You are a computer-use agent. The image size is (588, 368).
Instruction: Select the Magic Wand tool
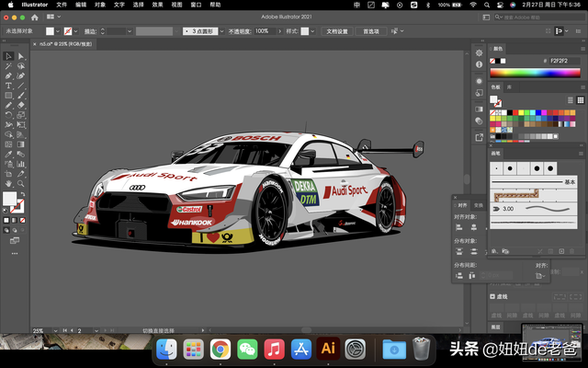point(8,66)
